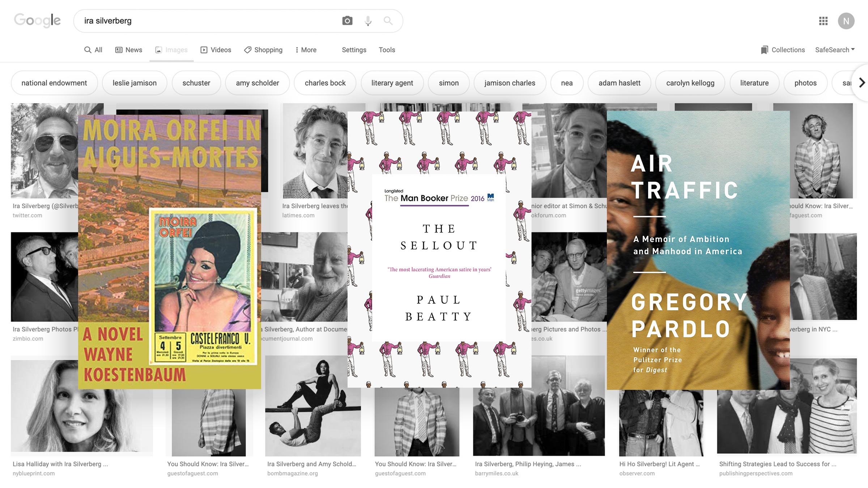Viewport: 868px width, 488px height.
Task: Click the observer.com source text
Action: pos(637,473)
